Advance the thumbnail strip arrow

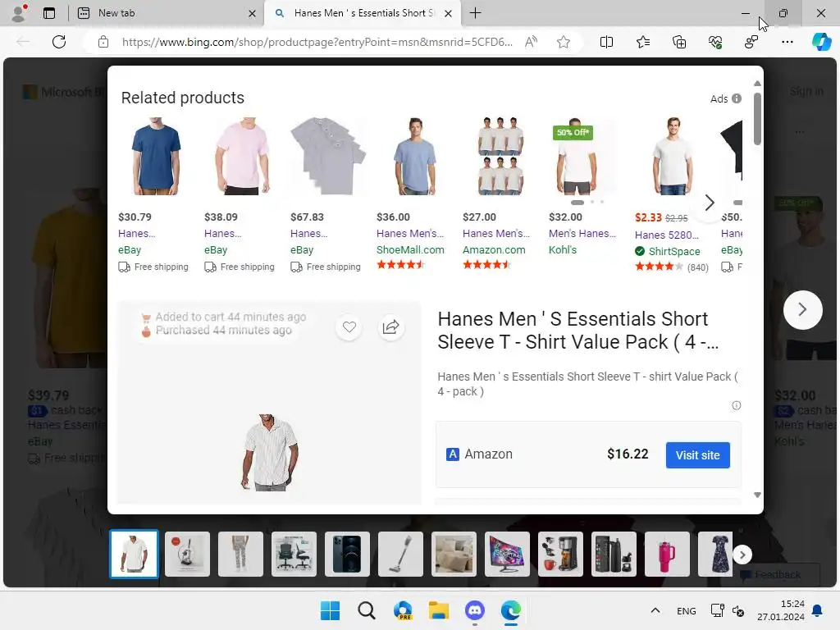pyautogui.click(x=742, y=555)
